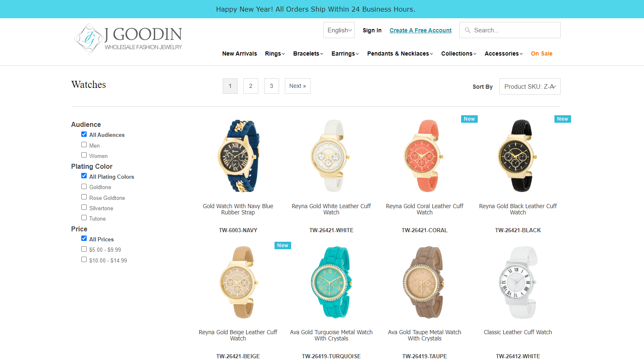Viewport: 644px width, 362px height.
Task: Tick the $5.00 - $9.99 price checkbox
Action: point(84,249)
